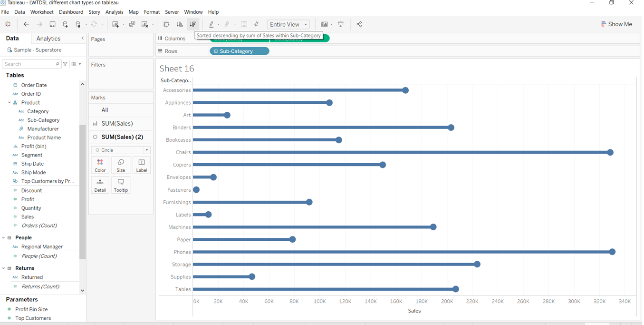Switch to the Analytics tab
Viewport: 644px width, 325px height.
[x=48, y=39]
